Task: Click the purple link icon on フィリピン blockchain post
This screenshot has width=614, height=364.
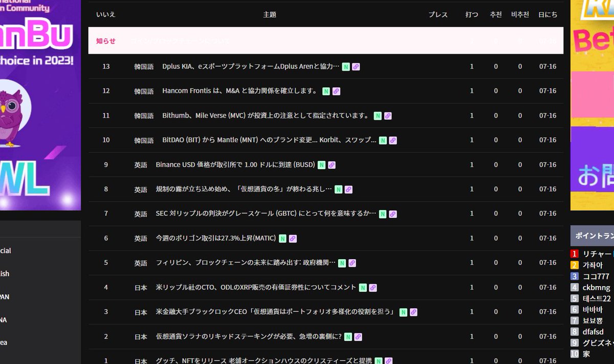Action: click(x=352, y=263)
